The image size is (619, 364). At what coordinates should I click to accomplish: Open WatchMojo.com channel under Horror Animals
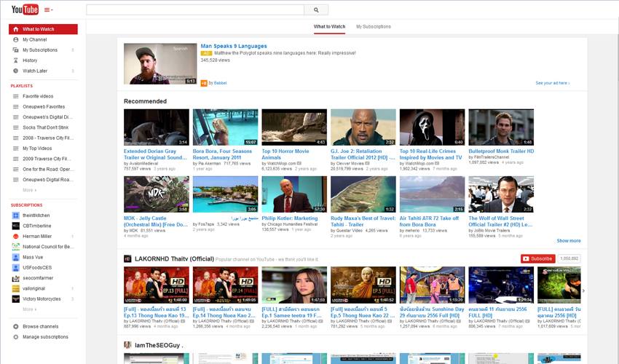pos(282,164)
